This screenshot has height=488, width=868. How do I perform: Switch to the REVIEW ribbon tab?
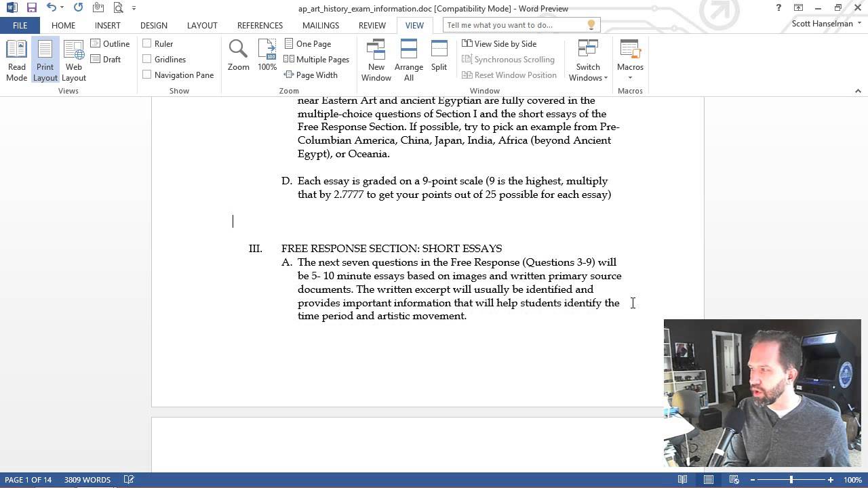click(372, 25)
